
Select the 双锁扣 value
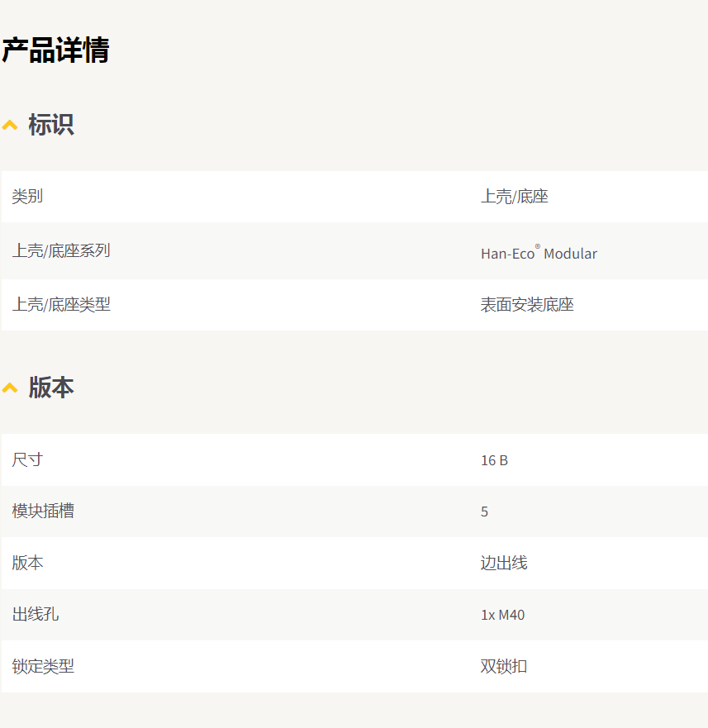(x=504, y=666)
